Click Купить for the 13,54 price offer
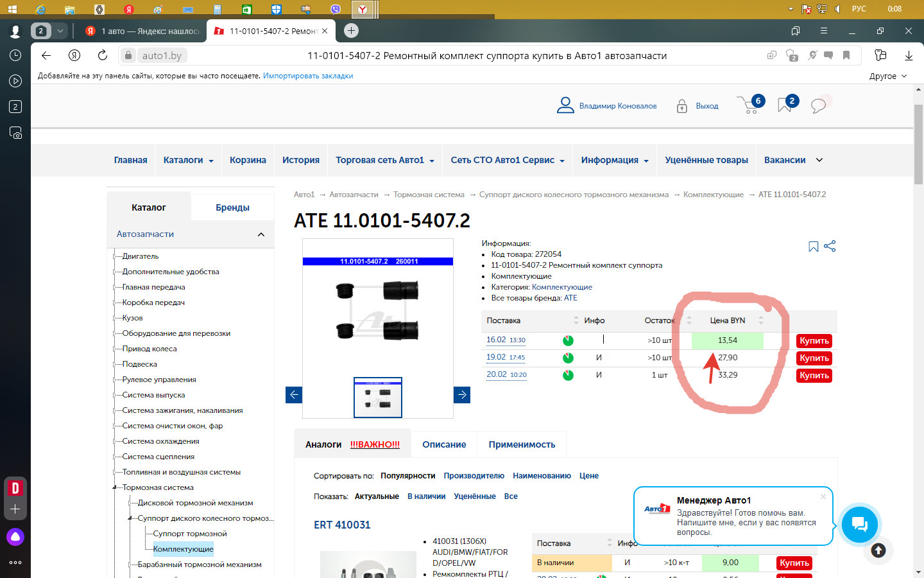 tap(814, 341)
